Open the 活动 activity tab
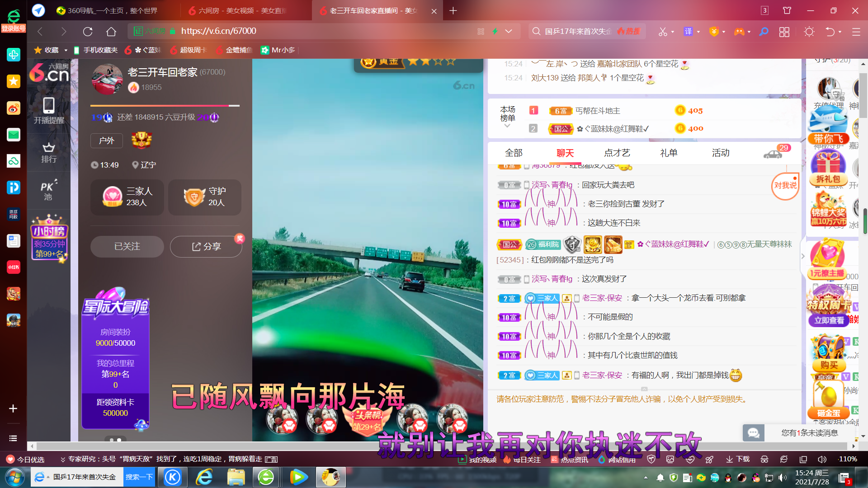This screenshot has width=868, height=488. 721,153
